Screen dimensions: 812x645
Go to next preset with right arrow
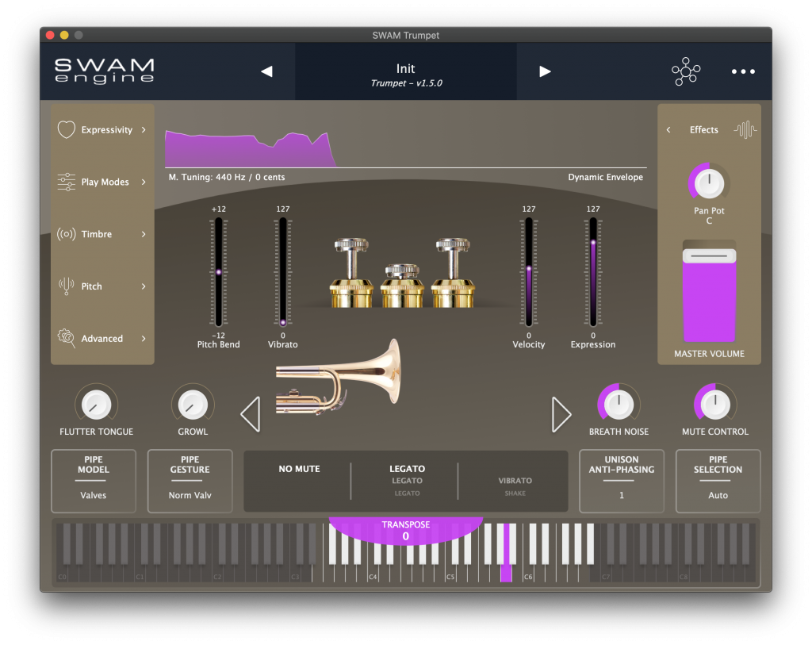(545, 71)
